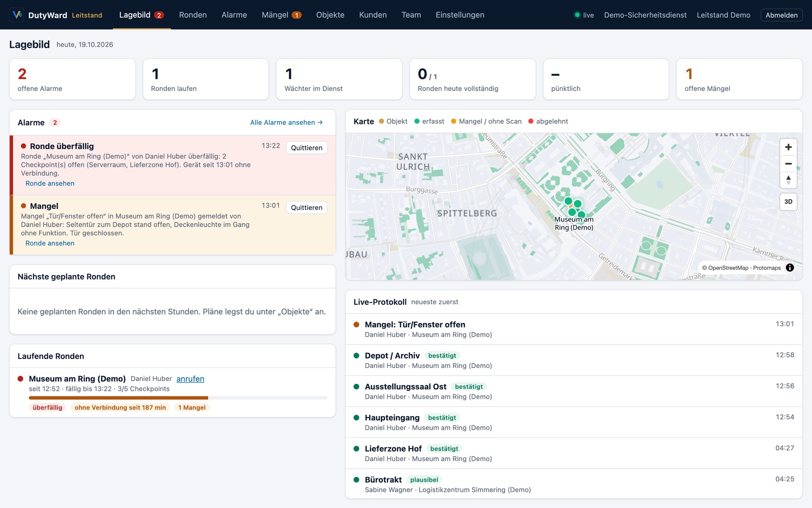The height and width of the screenshot is (508, 812).
Task: Click the Wächter im Dienst card
Action: [339, 79]
